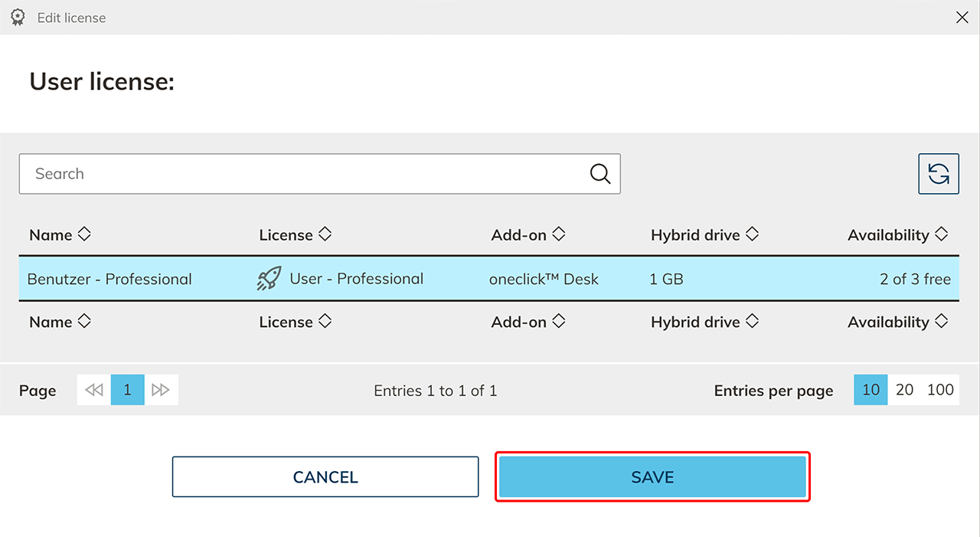980x537 pixels.
Task: Close the Edit license dialog
Action: pyautogui.click(x=962, y=17)
